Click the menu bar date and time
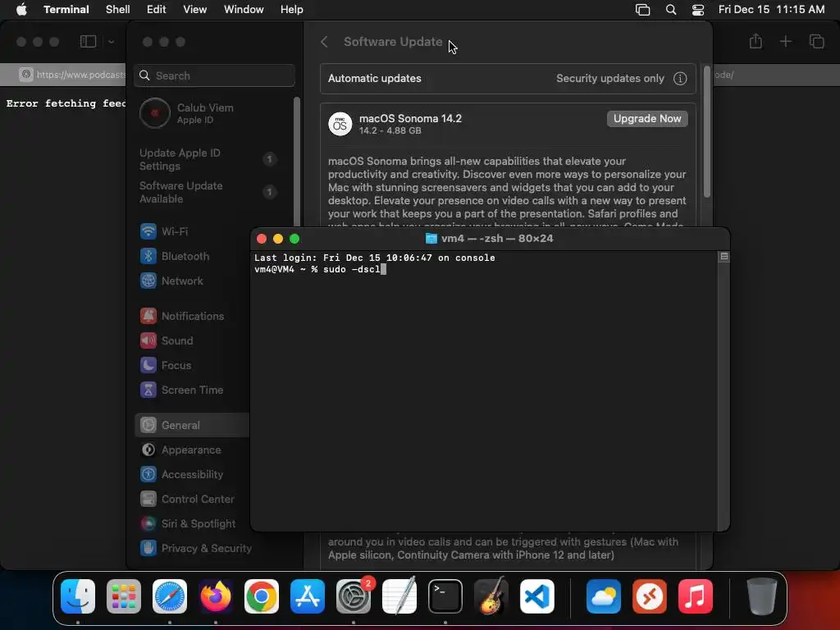 tap(771, 10)
